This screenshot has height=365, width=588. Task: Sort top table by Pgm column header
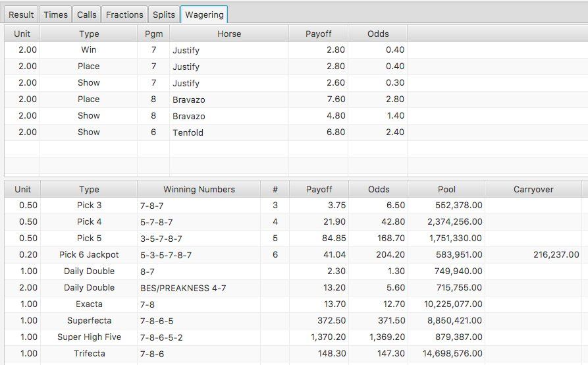[x=153, y=34]
